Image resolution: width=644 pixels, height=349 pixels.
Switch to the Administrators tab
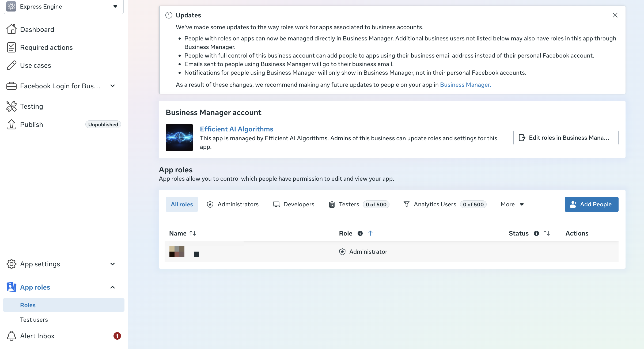233,204
